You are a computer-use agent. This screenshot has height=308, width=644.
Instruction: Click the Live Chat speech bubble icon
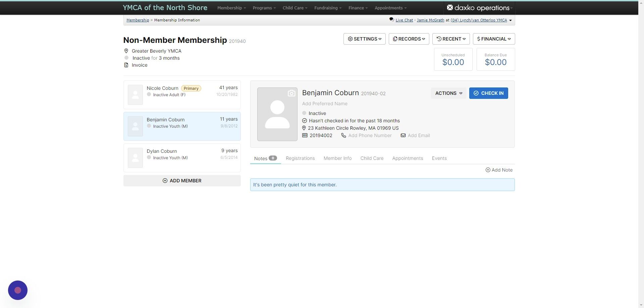pyautogui.click(x=391, y=20)
